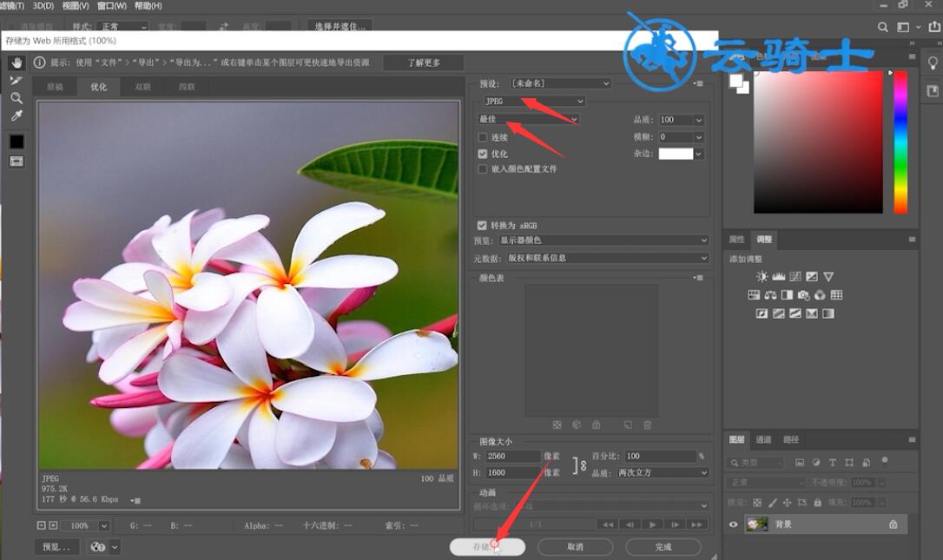Select the Zoom tool in dialog toolbar
Viewport: 943px width, 560px height.
[16, 97]
